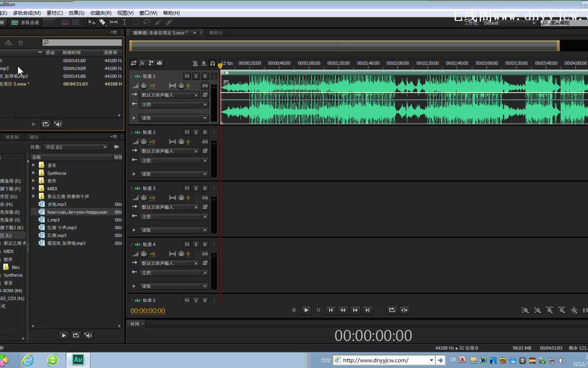Switch to 多轨合成 multitrack view
This screenshot has height=368, width=588.
25,23
